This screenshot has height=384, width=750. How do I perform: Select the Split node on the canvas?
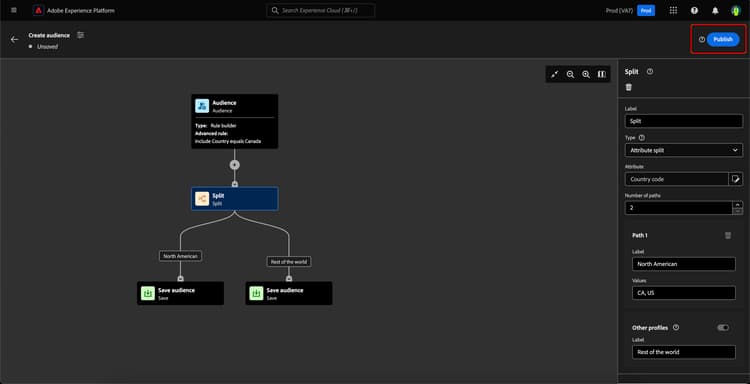coord(234,199)
